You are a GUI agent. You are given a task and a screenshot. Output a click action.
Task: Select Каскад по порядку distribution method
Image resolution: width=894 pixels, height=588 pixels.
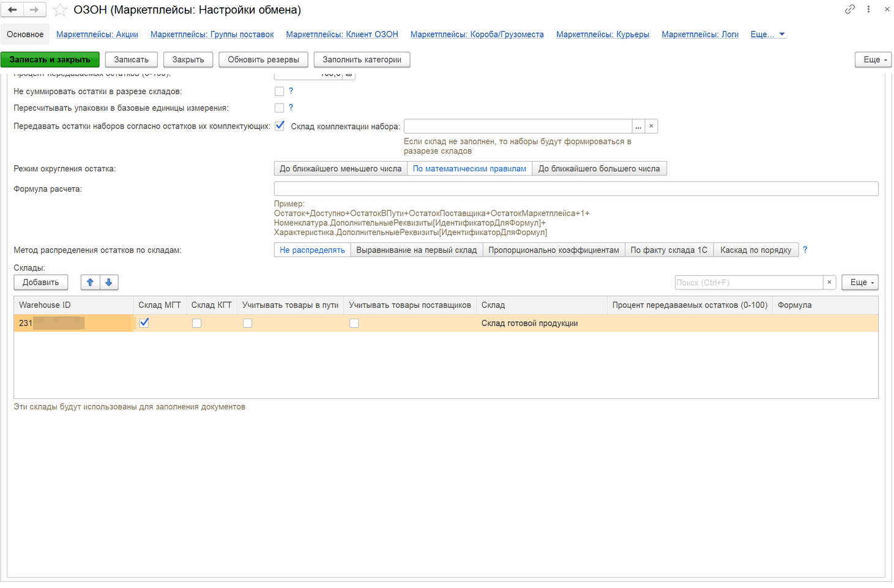[x=756, y=250]
